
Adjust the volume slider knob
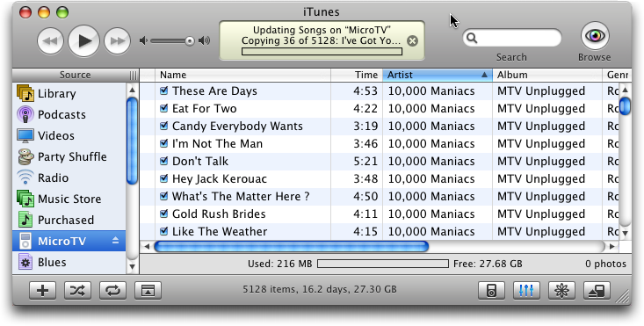click(x=190, y=40)
